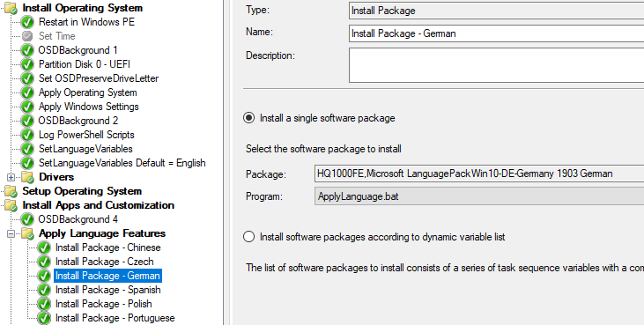The image size is (644, 325).
Task: Select the Set OSDPreserveDriveLetter step
Action: (99, 78)
